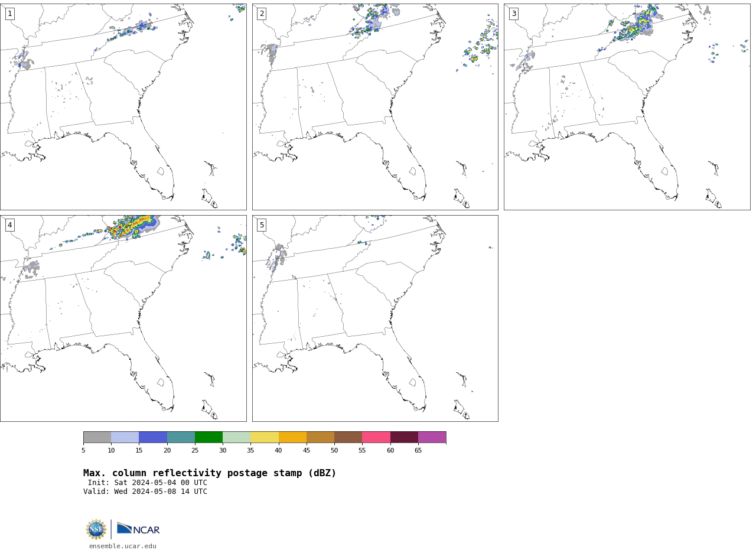
Task: Open ensemble member 3 reflectivity map
Action: pos(627,107)
